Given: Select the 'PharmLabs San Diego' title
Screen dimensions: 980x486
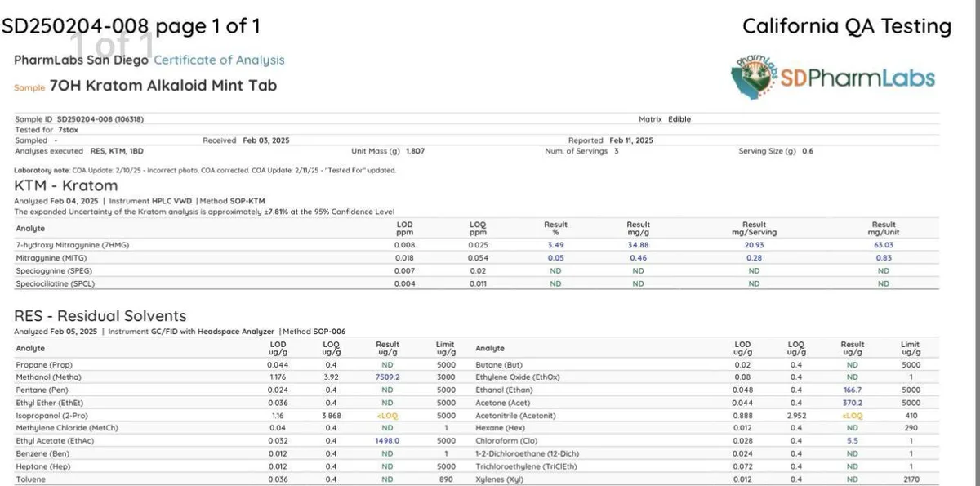Looking at the screenshot, I should pyautogui.click(x=82, y=60).
